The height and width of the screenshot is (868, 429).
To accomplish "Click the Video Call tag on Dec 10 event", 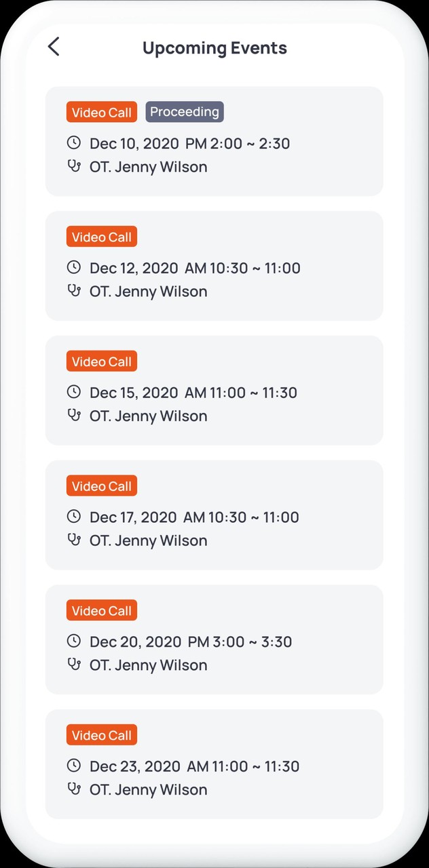I will (102, 113).
